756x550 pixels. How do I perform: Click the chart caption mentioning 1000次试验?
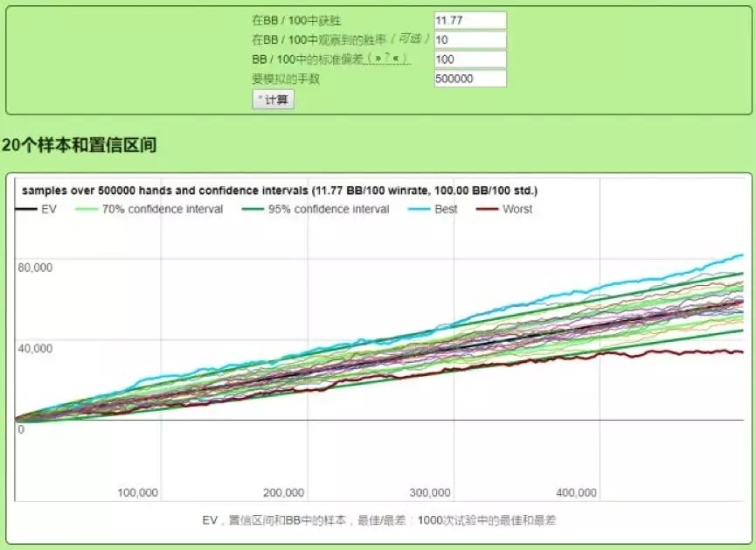[x=378, y=519]
